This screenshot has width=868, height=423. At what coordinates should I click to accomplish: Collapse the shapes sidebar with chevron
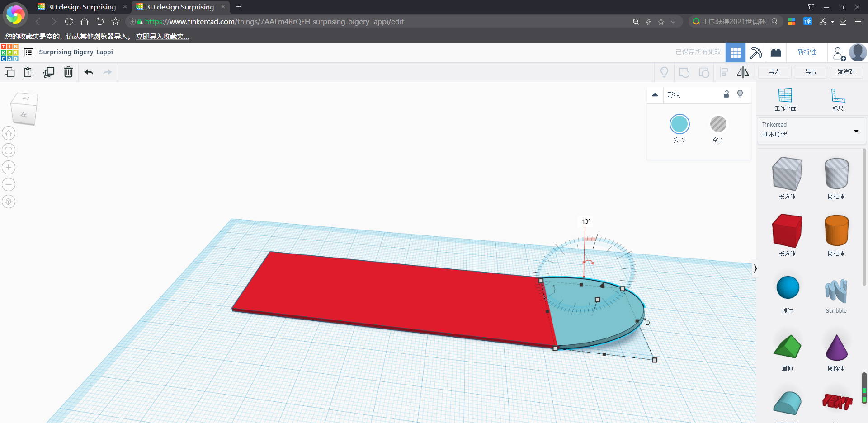coord(755,268)
